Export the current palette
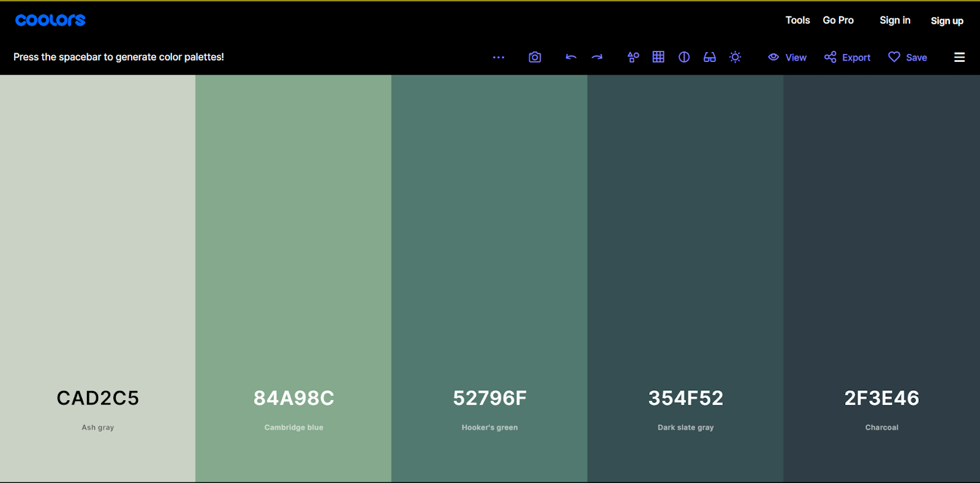The image size is (980, 483). pyautogui.click(x=847, y=57)
